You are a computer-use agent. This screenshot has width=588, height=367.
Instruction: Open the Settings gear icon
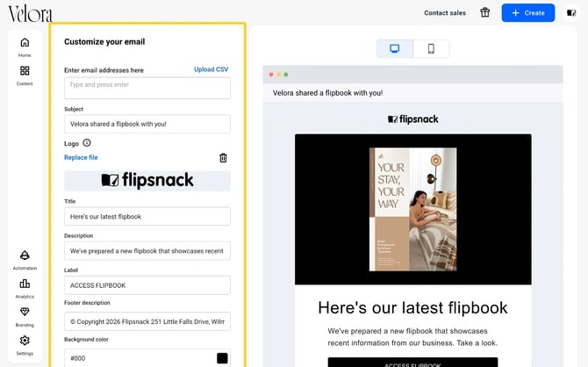[25, 341]
